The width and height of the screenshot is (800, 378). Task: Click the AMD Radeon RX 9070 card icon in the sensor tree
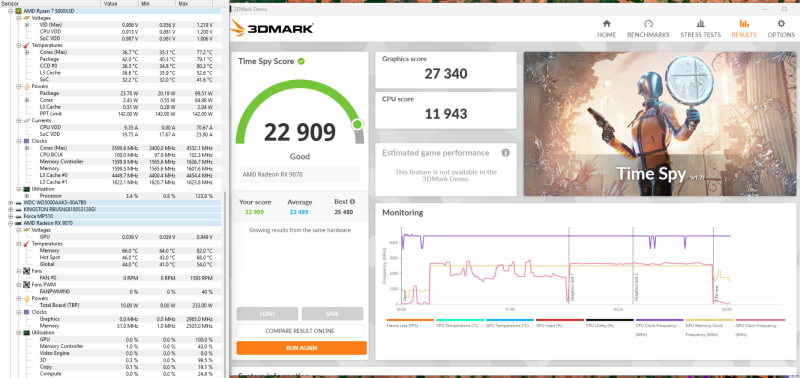pos(18,223)
